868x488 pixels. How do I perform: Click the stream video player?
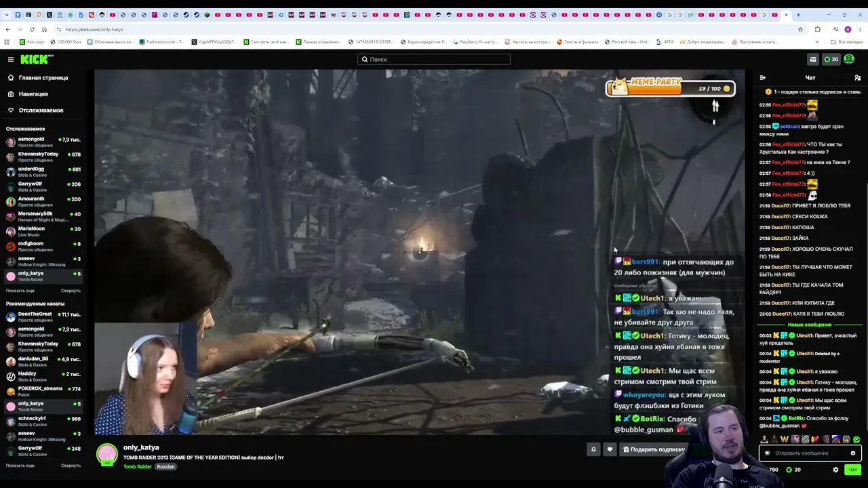point(420,252)
